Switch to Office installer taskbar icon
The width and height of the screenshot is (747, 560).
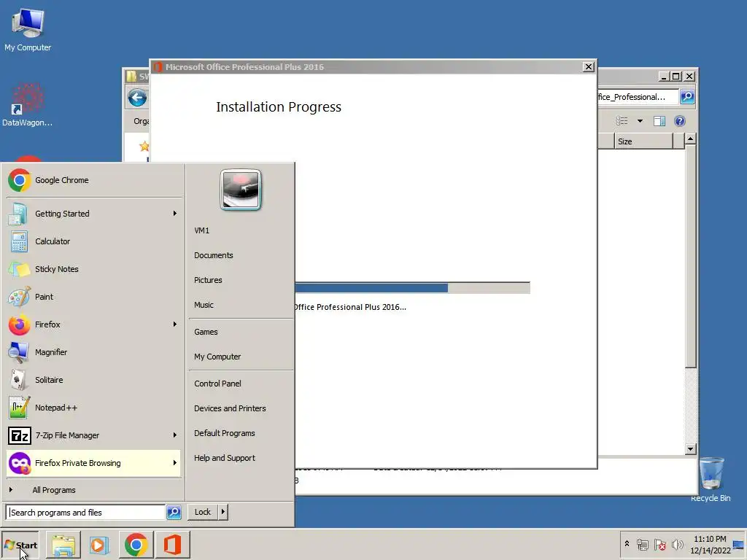[x=172, y=545]
